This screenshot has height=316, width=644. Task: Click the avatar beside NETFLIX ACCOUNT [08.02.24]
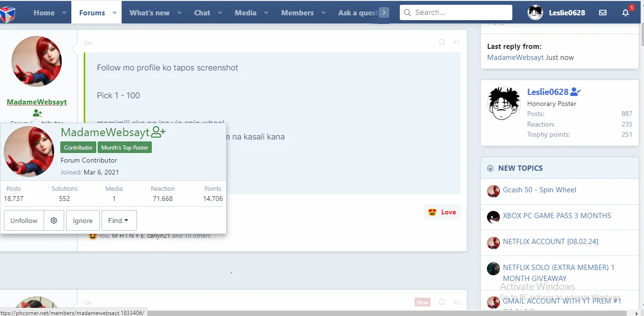click(493, 243)
